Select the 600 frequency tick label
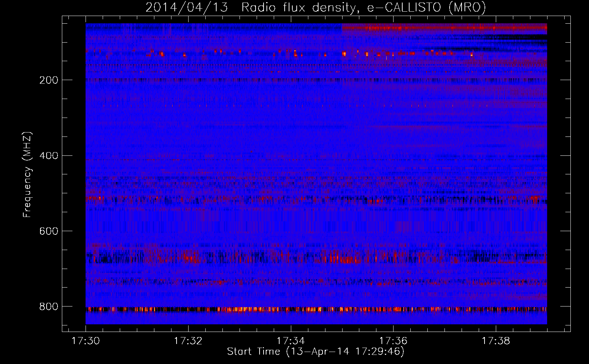 (x=48, y=232)
